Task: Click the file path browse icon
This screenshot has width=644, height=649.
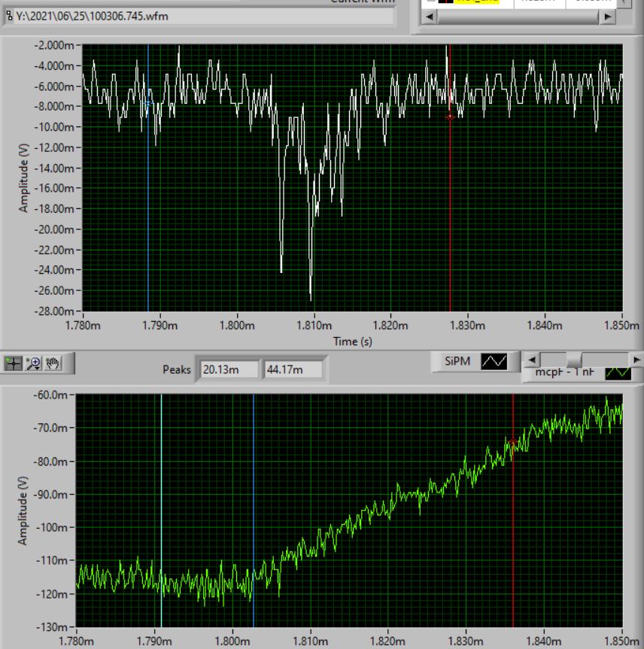Action: coord(9,17)
